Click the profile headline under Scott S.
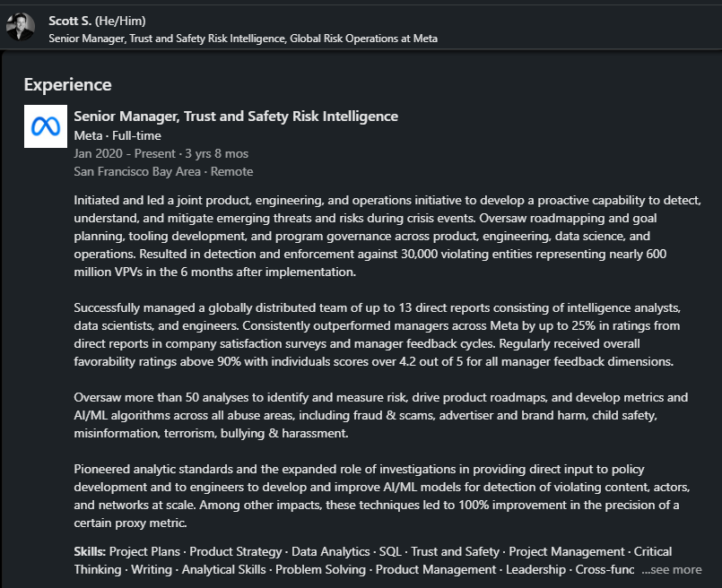 pos(243,39)
